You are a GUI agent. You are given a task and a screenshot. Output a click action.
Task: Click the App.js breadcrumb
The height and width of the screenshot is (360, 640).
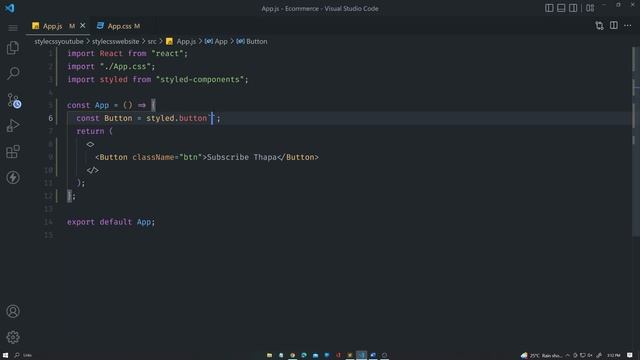point(181,42)
